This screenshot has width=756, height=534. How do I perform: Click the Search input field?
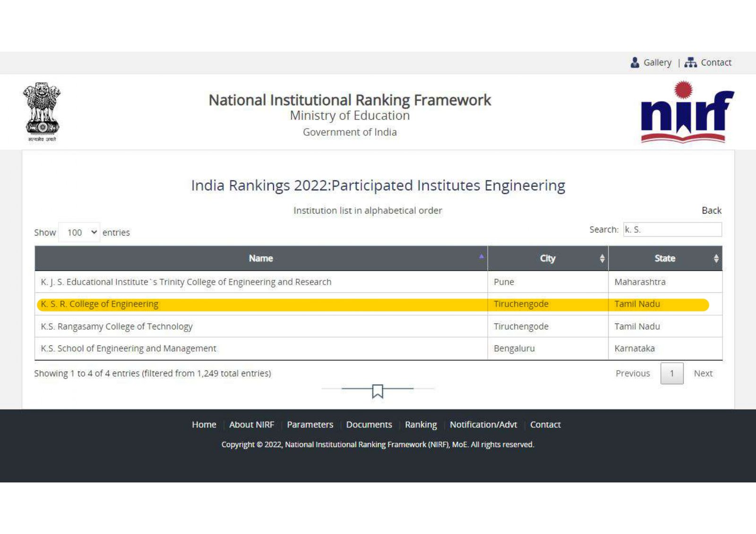click(x=672, y=230)
